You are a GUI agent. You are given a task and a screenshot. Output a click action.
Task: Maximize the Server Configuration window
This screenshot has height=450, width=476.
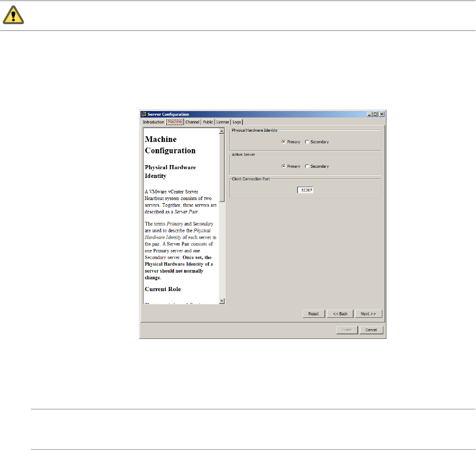click(x=375, y=114)
